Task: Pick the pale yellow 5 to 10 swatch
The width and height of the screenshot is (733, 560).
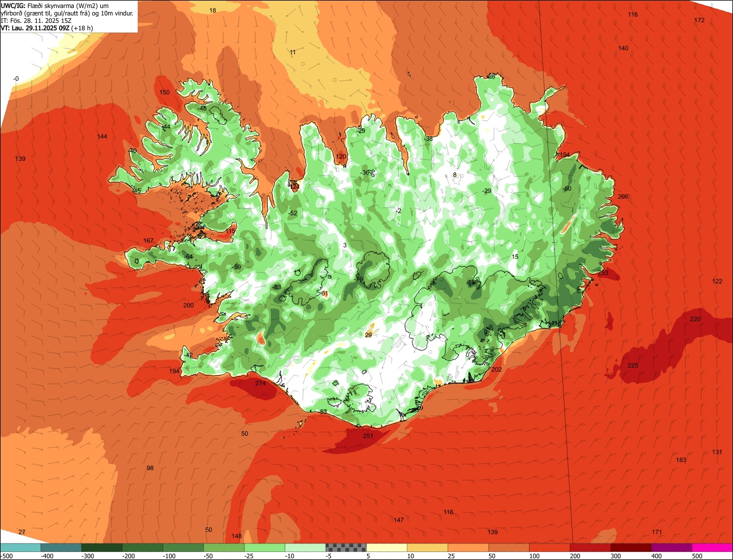Action: click(387, 547)
